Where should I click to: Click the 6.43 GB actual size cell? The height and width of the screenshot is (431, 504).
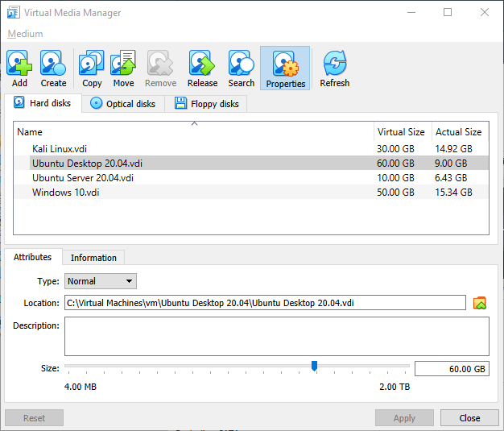(451, 177)
